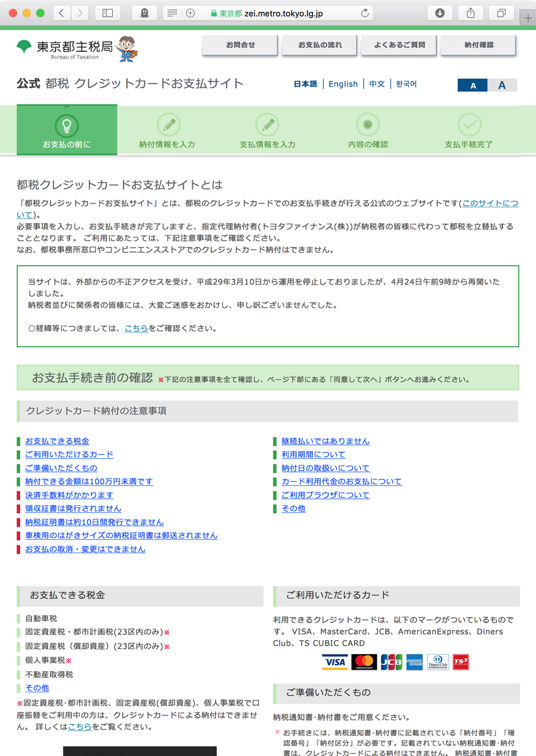Image resolution: width=536 pixels, height=756 pixels.
Task: Jump to 継続払いではありません link
Action: (x=326, y=441)
